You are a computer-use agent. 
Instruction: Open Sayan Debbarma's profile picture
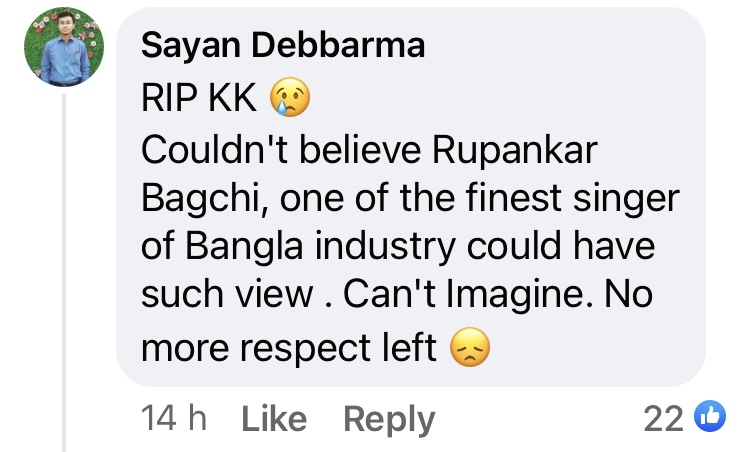64,47
